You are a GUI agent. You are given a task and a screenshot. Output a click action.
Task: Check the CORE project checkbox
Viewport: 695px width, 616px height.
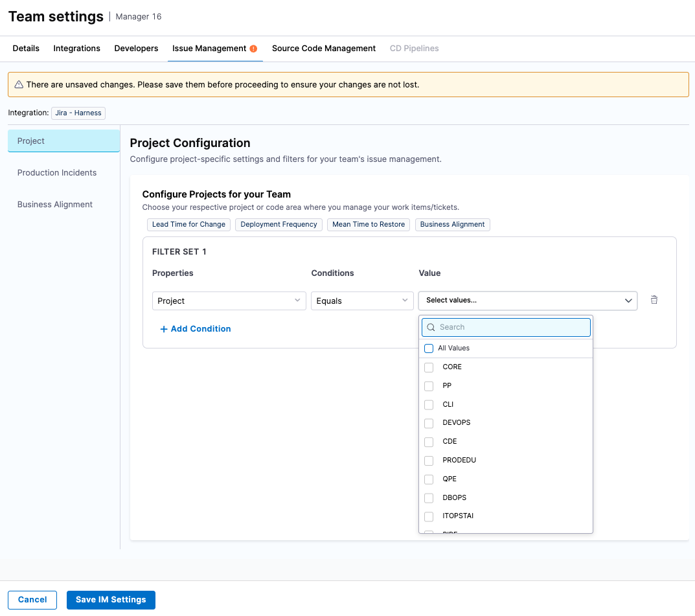coord(429,367)
